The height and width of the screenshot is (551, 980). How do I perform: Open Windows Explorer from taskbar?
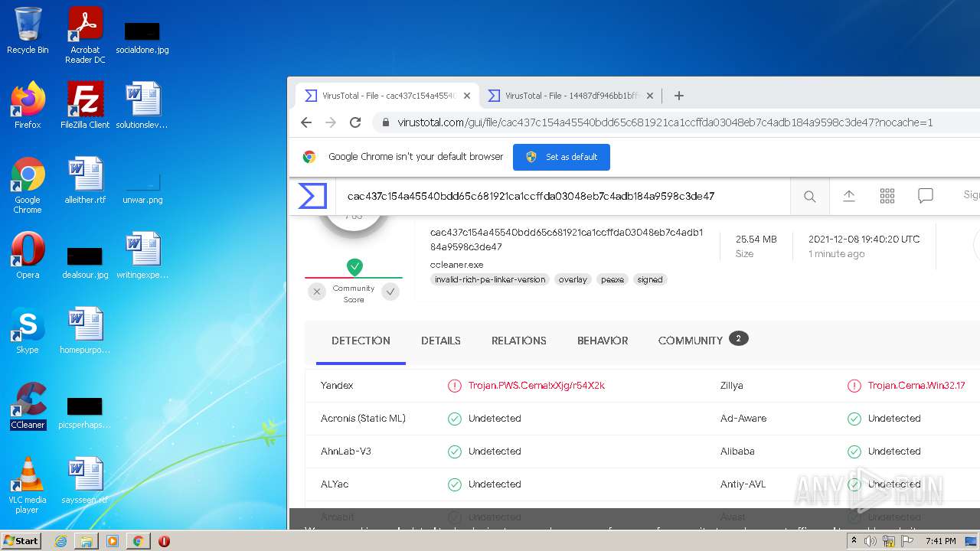(87, 541)
